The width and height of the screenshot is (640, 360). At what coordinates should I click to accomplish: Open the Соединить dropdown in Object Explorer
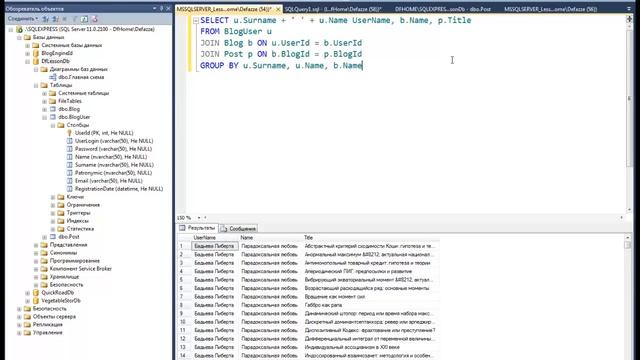[x=23, y=19]
